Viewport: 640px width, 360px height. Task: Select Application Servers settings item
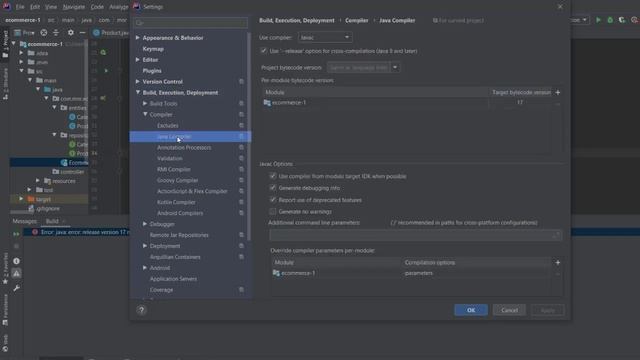(173, 279)
